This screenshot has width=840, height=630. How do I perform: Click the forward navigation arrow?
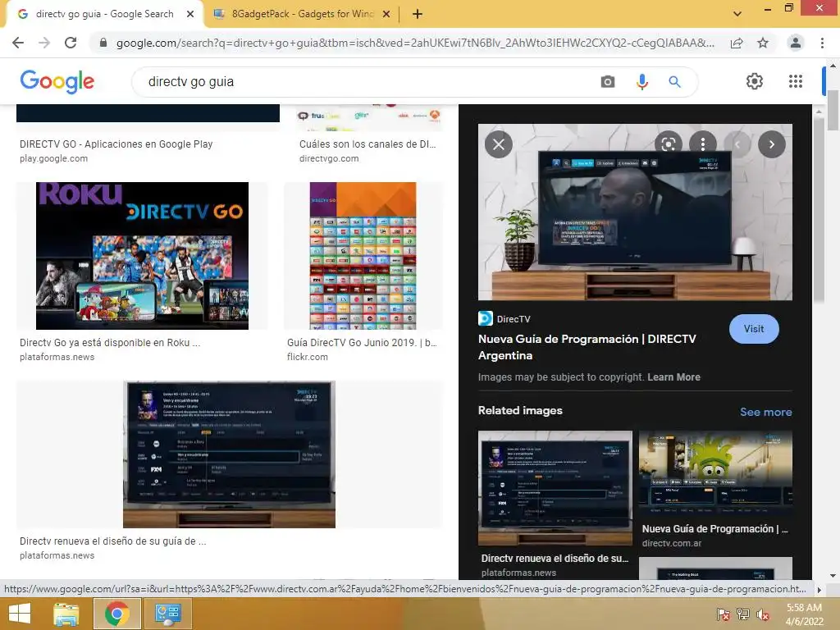pyautogui.click(x=44, y=43)
